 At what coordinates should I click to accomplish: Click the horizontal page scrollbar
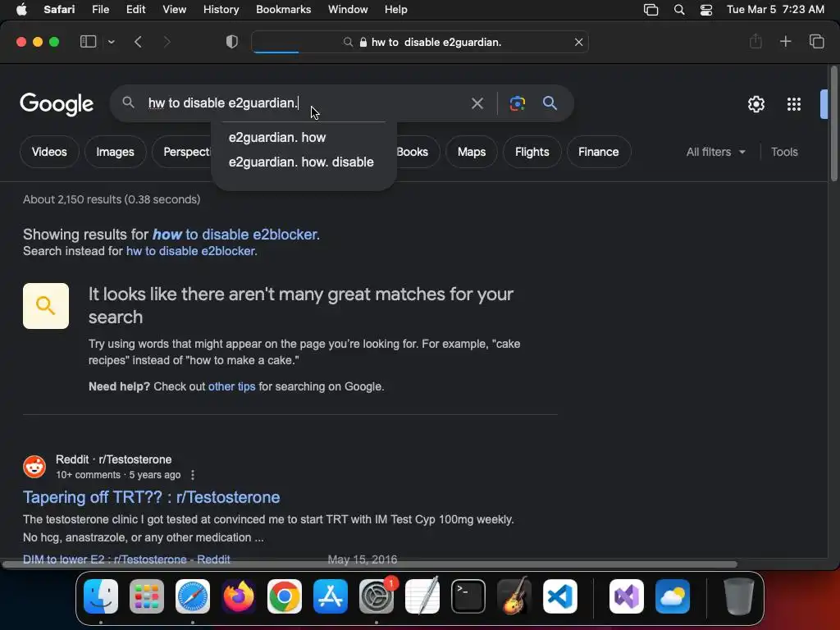370,564
